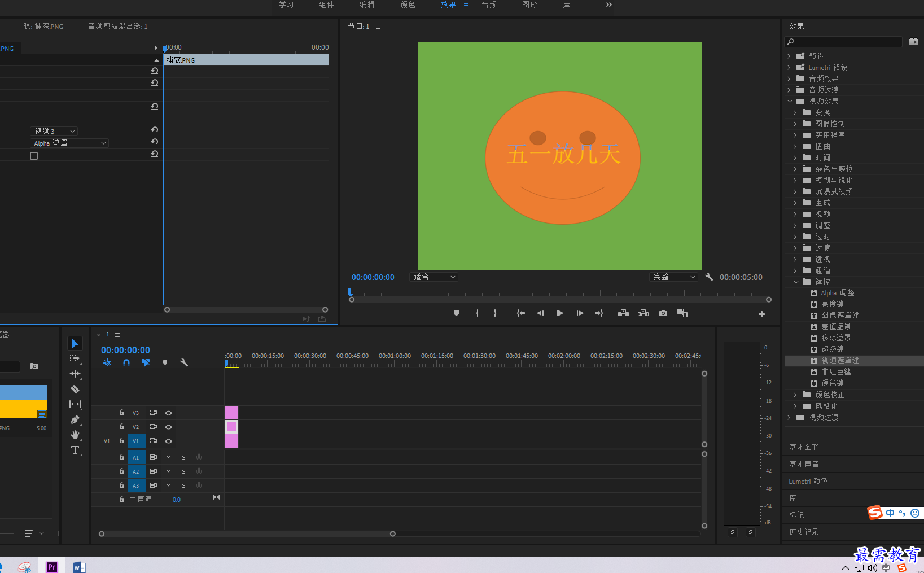Open the button editor plus icon
Viewport: 924px width, 573px height.
[761, 314]
